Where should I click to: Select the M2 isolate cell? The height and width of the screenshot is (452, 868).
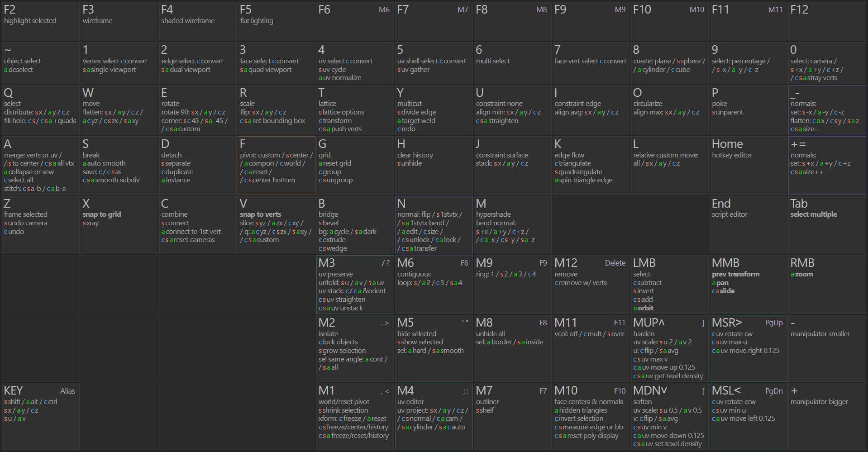tap(355, 348)
